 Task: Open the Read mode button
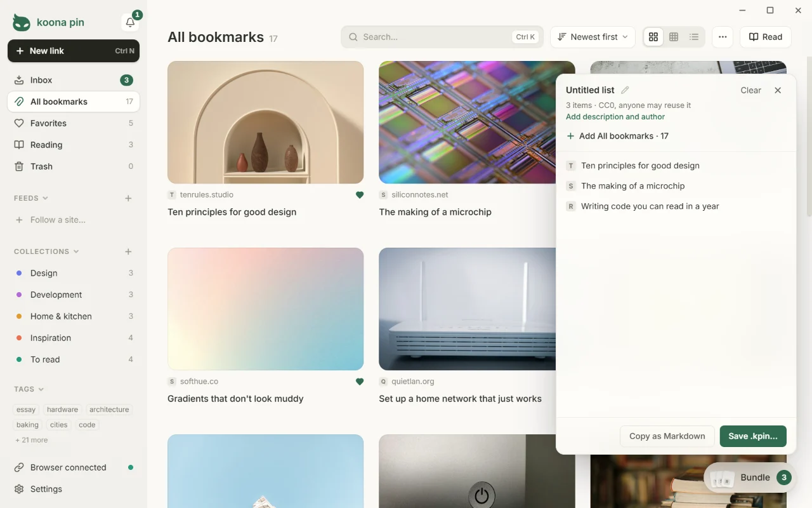click(x=766, y=37)
